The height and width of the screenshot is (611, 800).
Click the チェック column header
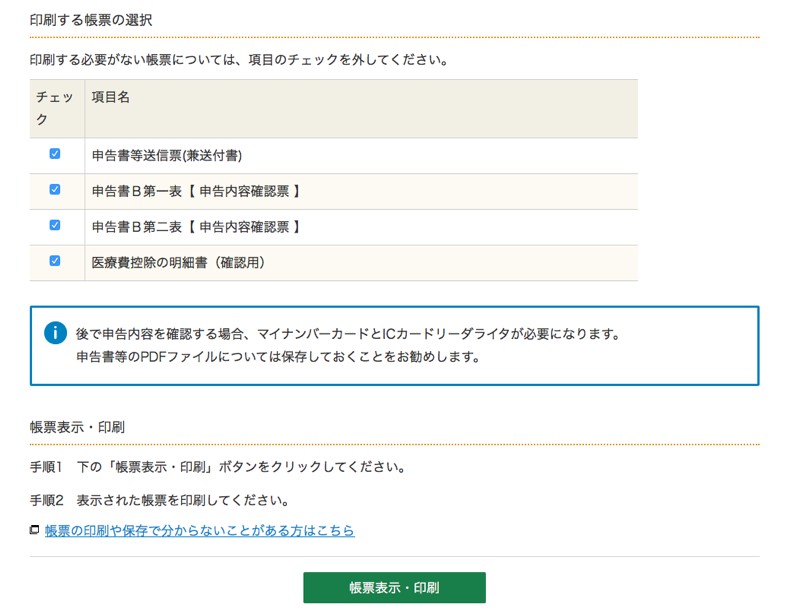click(53, 106)
